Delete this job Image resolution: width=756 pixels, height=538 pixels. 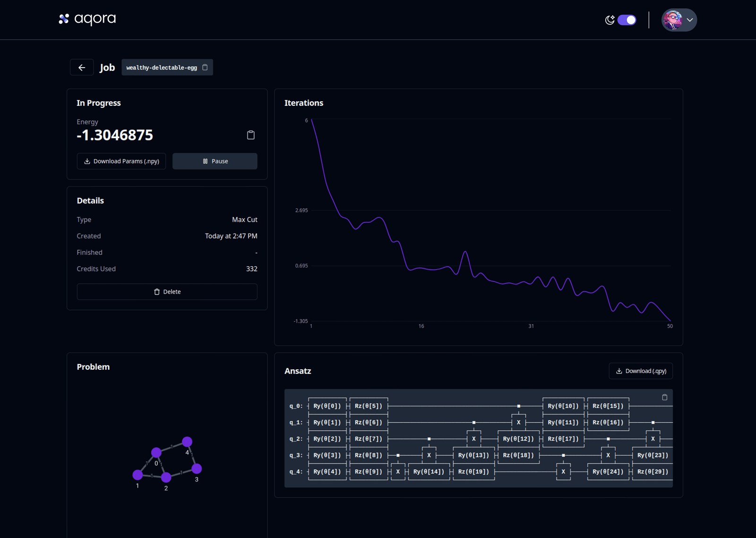pos(167,292)
